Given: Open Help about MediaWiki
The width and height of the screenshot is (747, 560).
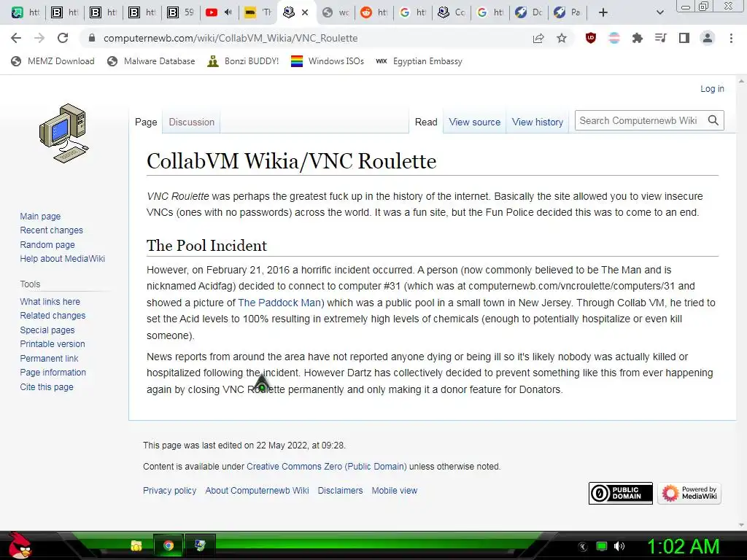Looking at the screenshot, I should 63,259.
